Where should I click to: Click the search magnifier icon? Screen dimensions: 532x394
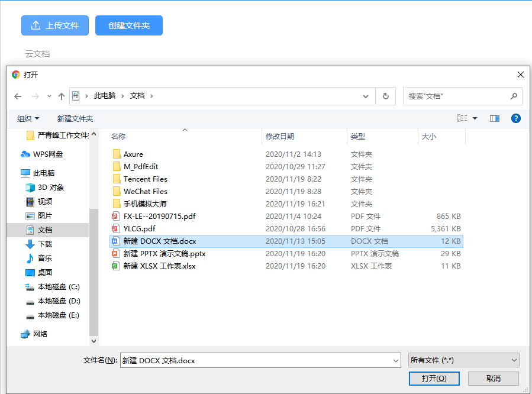tap(514, 95)
